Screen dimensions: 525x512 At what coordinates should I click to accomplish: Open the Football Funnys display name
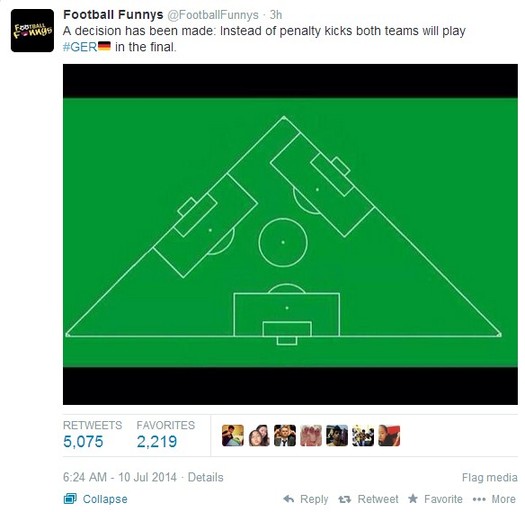pyautogui.click(x=113, y=15)
